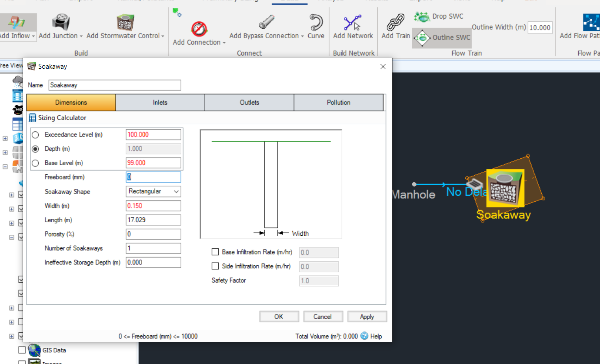
Task: Expand the Add Bypass Connection dropdown
Action: [x=303, y=37]
